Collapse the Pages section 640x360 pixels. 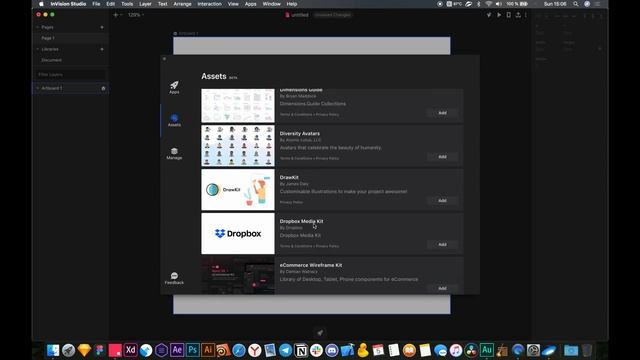pyautogui.click(x=38, y=27)
